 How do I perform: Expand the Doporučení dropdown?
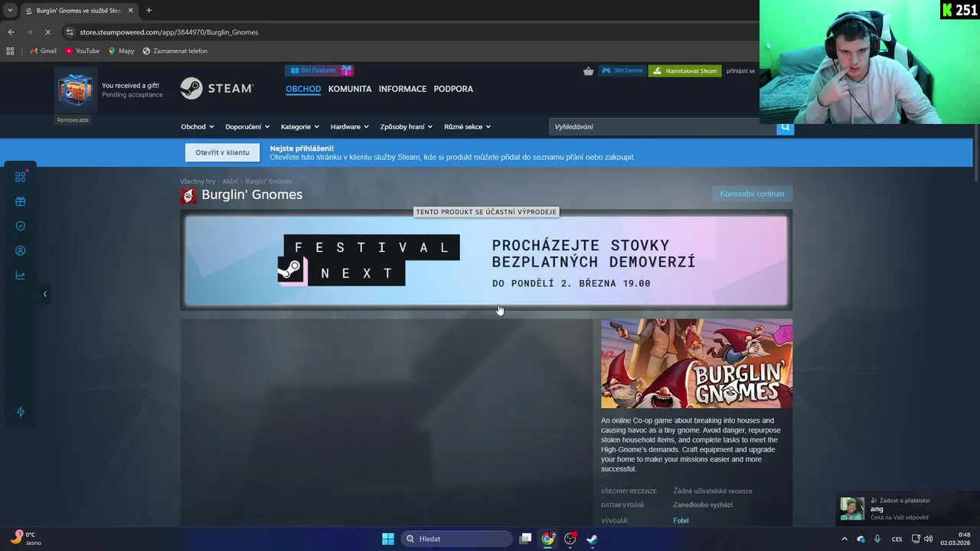247,127
